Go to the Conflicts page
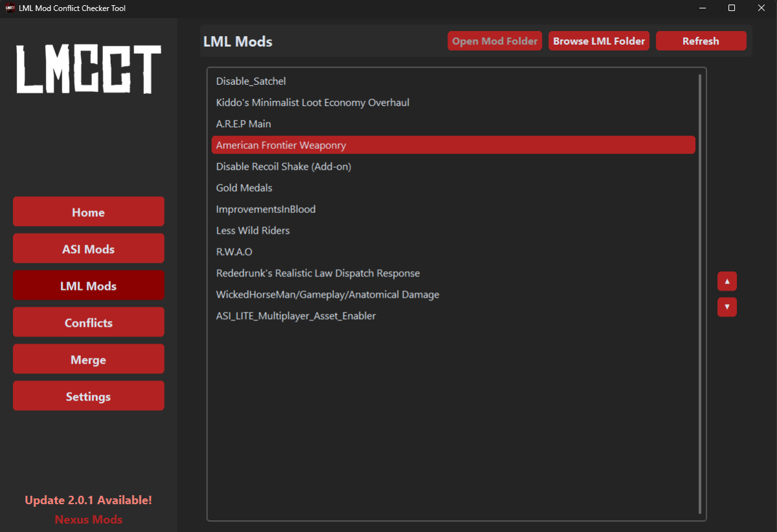This screenshot has width=777, height=532. 88,323
